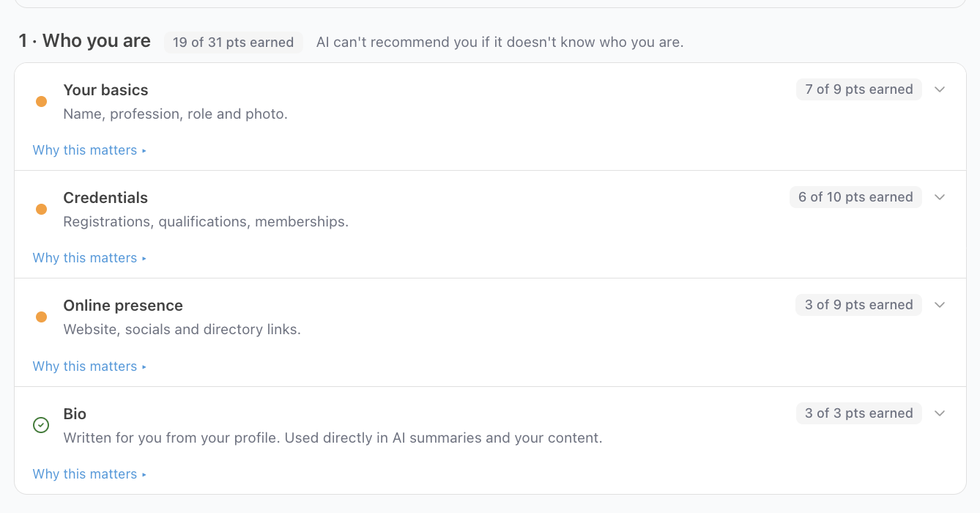
Task: Select the Your basics heading
Action: 105,90
